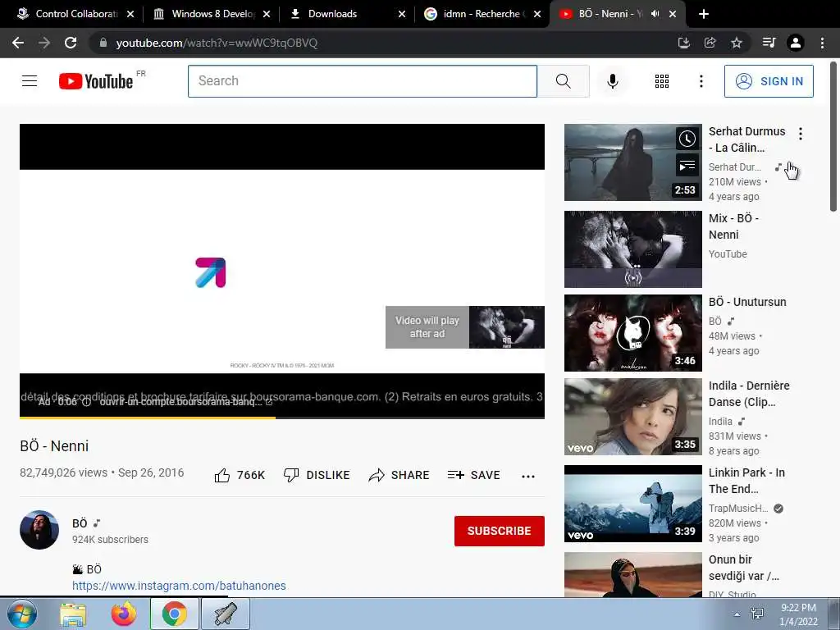This screenshot has width=840, height=630.
Task: Add Serhat Durmus video to queue
Action: [x=687, y=166]
